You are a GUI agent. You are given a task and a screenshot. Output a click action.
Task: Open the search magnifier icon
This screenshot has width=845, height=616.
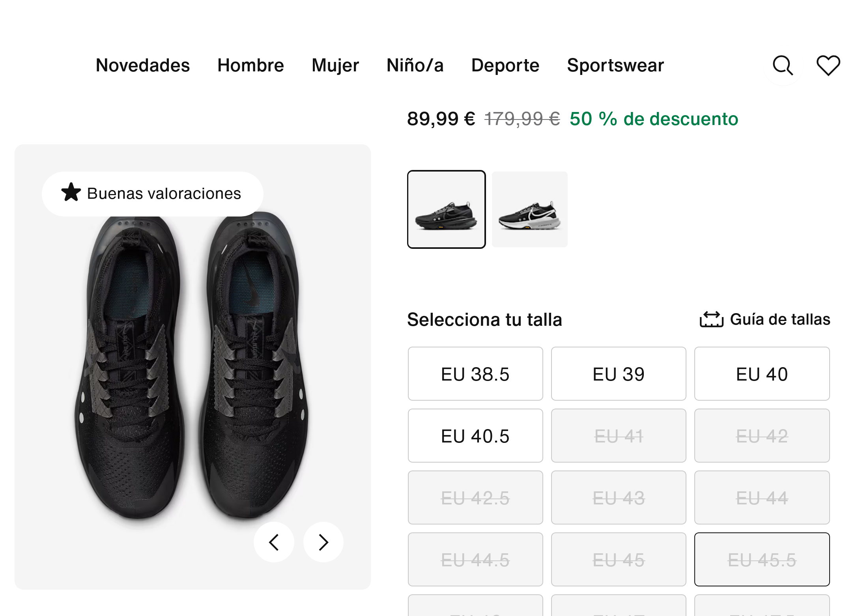click(783, 65)
